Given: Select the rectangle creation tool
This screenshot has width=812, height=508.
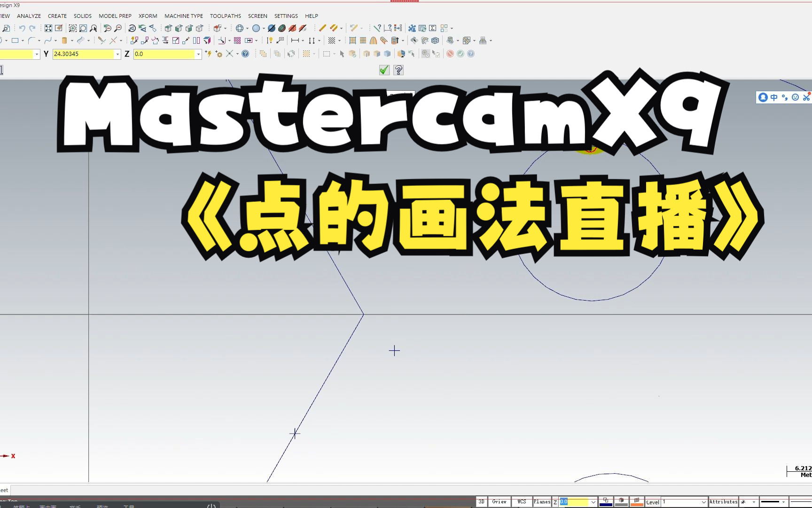Looking at the screenshot, I should coord(15,40).
